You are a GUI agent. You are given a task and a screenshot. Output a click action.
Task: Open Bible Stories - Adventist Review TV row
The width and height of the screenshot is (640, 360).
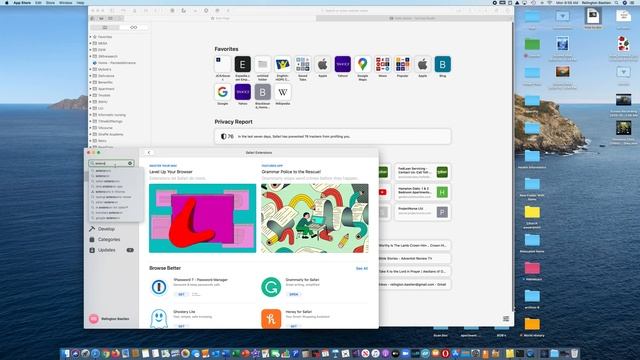(x=415, y=258)
